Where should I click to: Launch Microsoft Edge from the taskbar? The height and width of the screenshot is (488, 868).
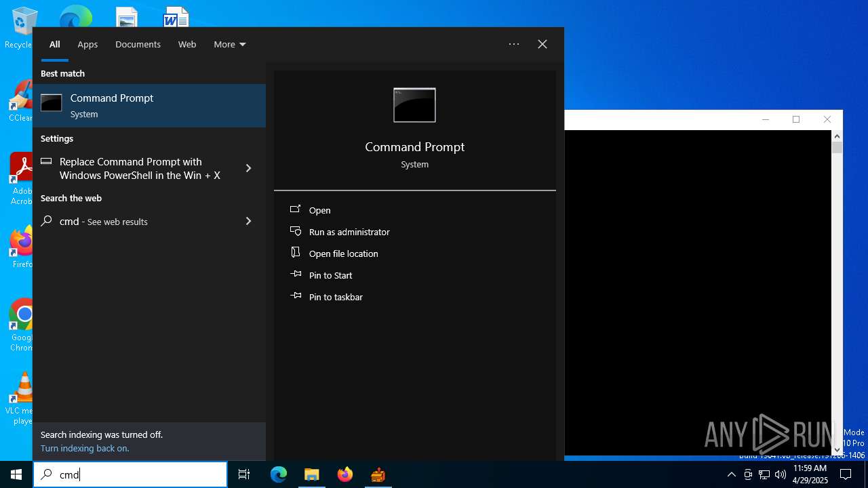coord(279,474)
